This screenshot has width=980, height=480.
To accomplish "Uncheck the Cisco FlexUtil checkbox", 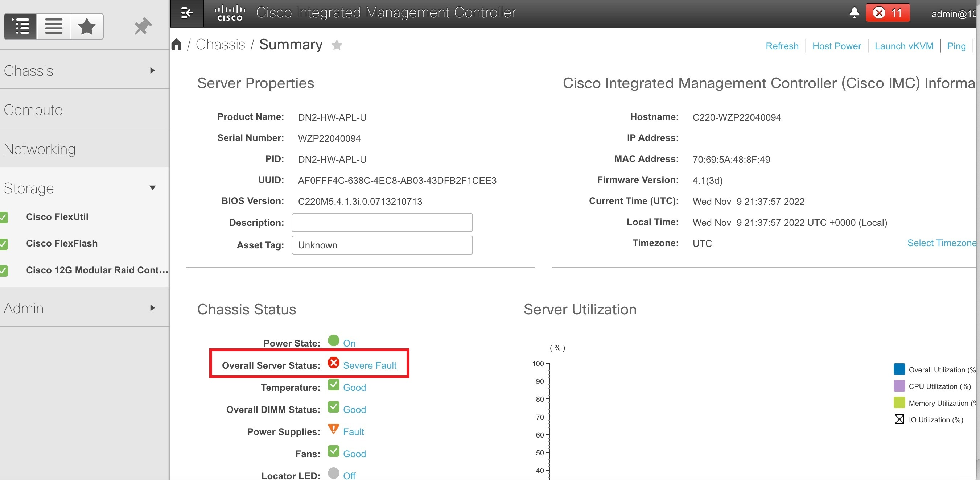I will pos(5,217).
